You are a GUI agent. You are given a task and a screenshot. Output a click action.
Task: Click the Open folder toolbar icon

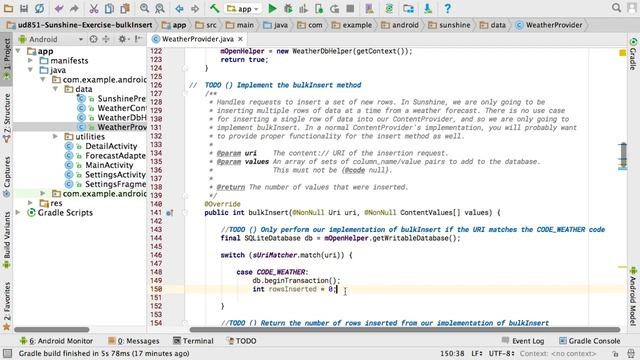(8, 8)
